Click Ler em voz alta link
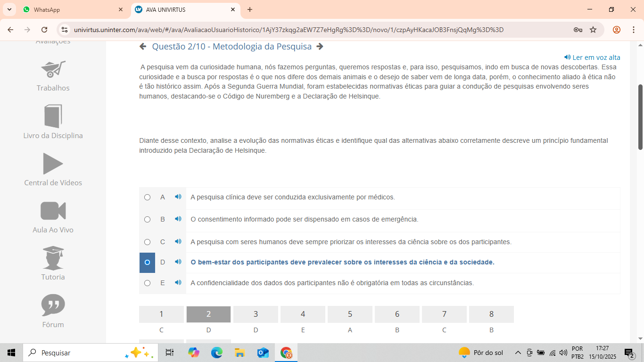This screenshot has height=362, width=644. 592,58
